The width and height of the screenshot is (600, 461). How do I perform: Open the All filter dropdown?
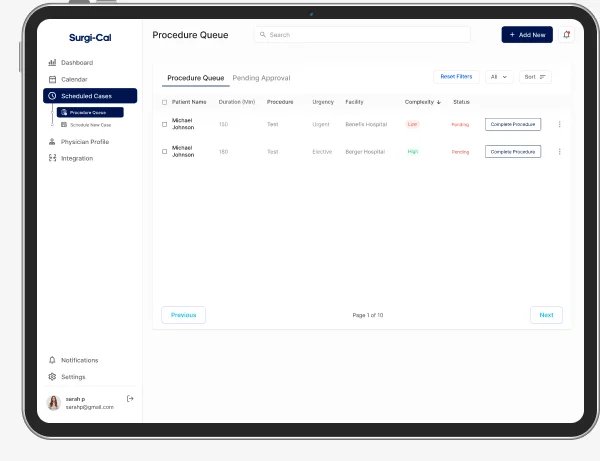499,77
